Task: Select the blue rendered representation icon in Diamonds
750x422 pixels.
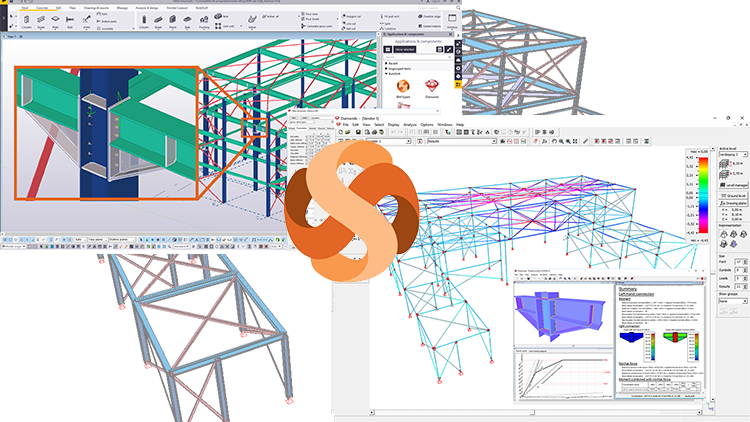Action: pos(733,244)
